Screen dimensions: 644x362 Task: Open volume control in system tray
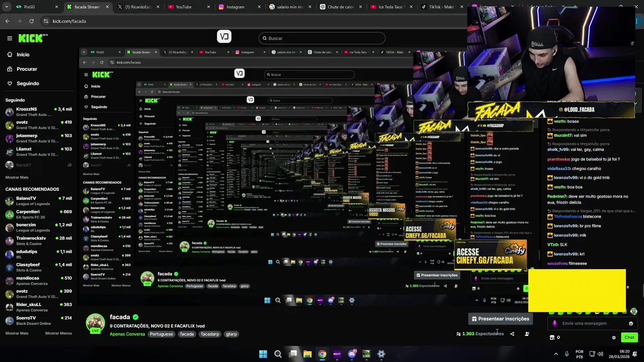click(600, 354)
